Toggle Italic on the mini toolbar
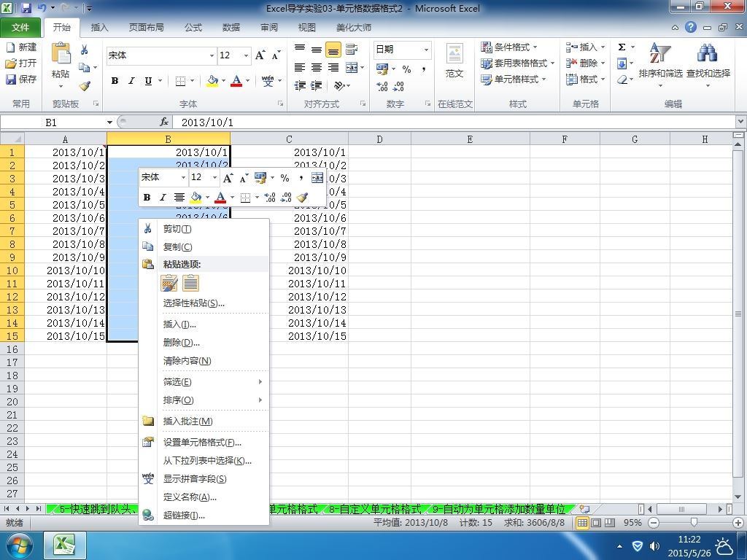Image resolution: width=747 pixels, height=560 pixels. pos(163,197)
